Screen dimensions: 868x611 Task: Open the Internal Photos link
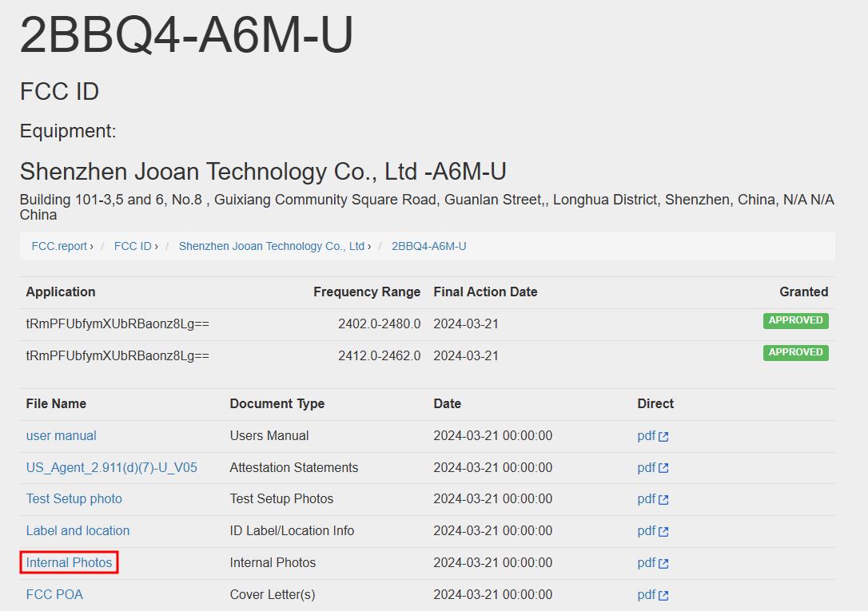(x=69, y=562)
